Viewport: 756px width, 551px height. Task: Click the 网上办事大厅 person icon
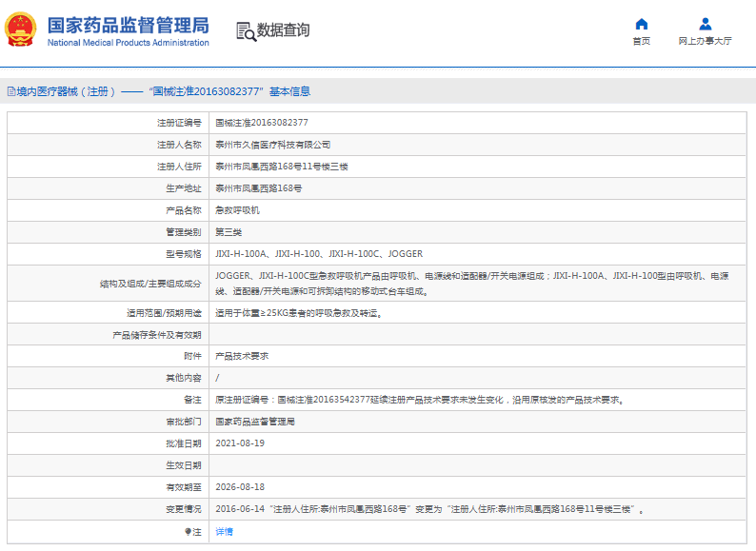[x=705, y=24]
